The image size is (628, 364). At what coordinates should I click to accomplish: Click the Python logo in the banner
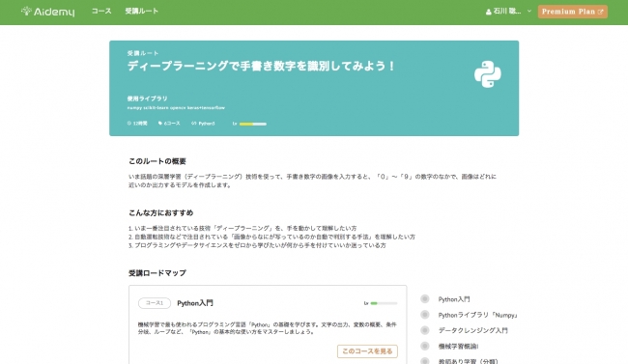[x=487, y=74]
